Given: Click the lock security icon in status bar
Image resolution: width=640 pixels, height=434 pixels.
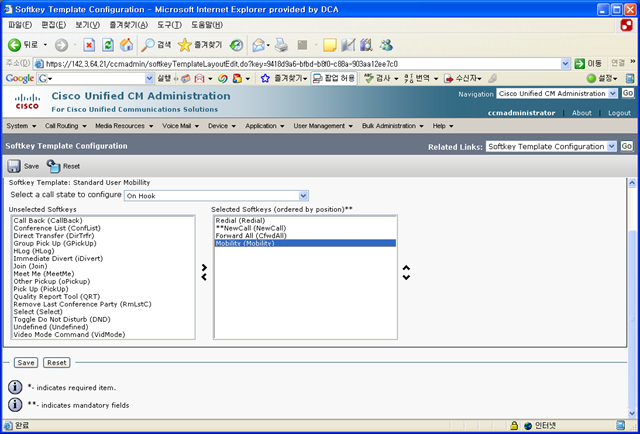Looking at the screenshot, I should coord(514,426).
